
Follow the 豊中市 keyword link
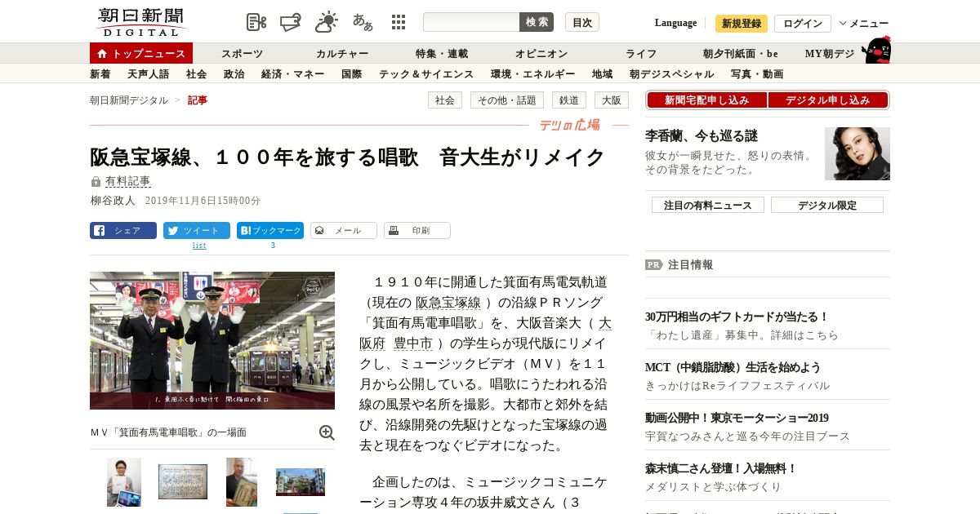click(412, 343)
